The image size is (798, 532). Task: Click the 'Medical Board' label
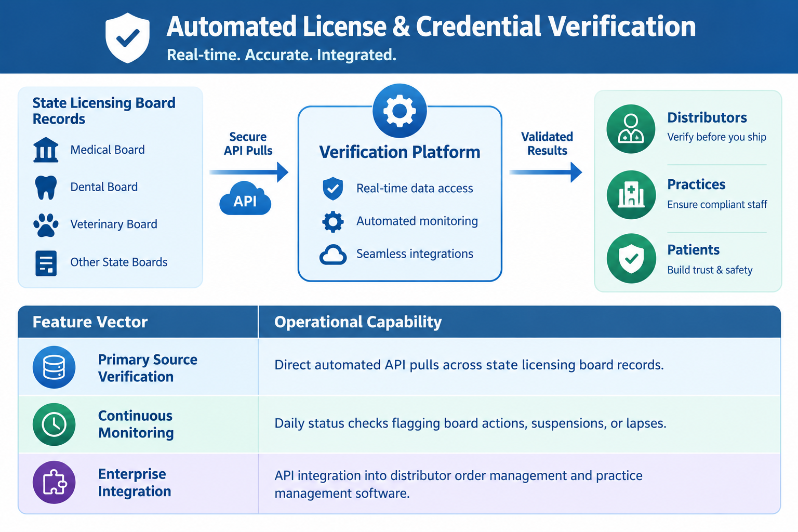[x=108, y=150]
